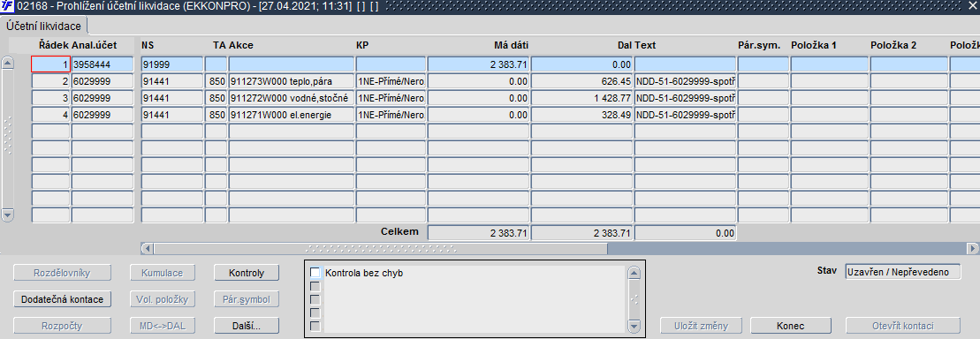Click Text cell NDD-51-6029999 in row 4
980x339 pixels.
pyautogui.click(x=685, y=115)
